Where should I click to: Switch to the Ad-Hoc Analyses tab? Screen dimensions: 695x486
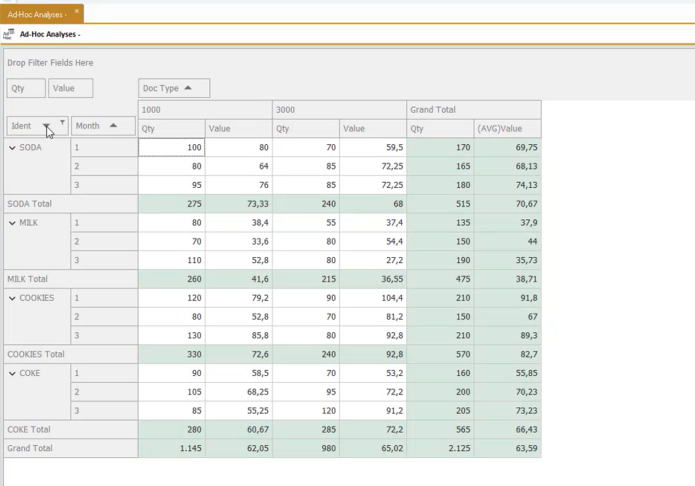tap(36, 15)
